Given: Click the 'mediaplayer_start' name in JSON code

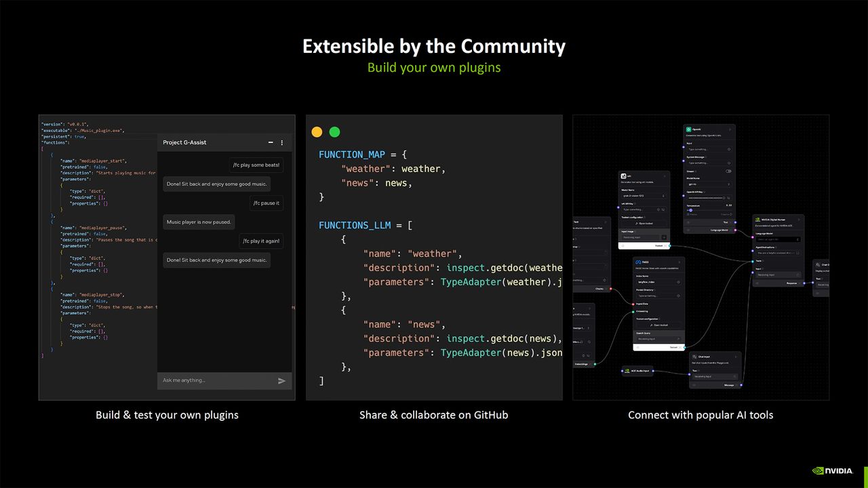Looking at the screenshot, I should [102, 161].
